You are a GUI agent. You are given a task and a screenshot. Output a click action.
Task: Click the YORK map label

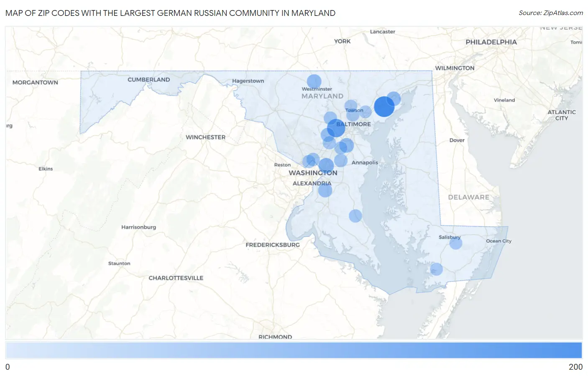[342, 41]
